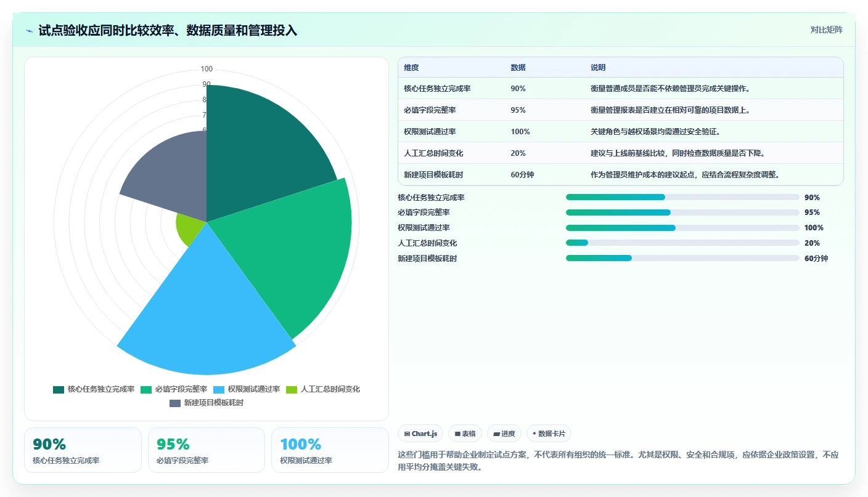Toggle legend swatch for 权限测试通过率
The width and height of the screenshot is (868, 497).
(219, 389)
